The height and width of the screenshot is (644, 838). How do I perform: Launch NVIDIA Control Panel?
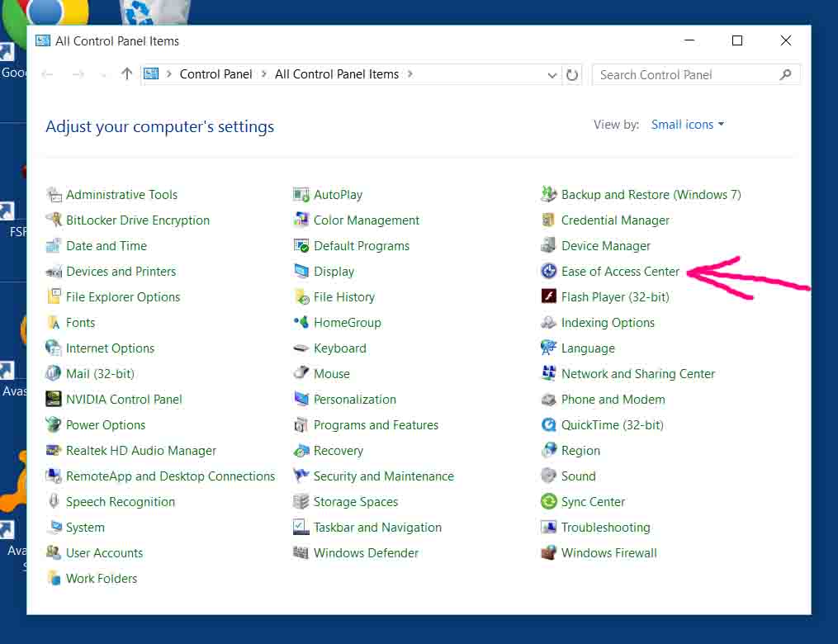click(x=124, y=399)
